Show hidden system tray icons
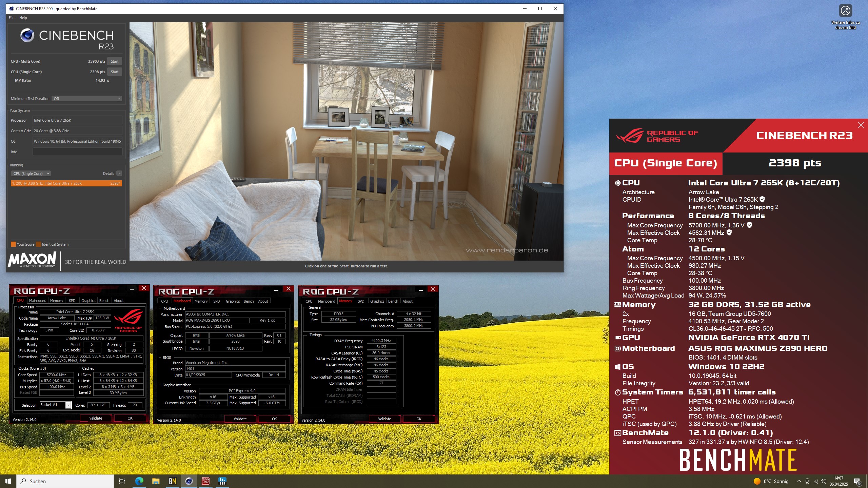The image size is (868, 488). [799, 481]
